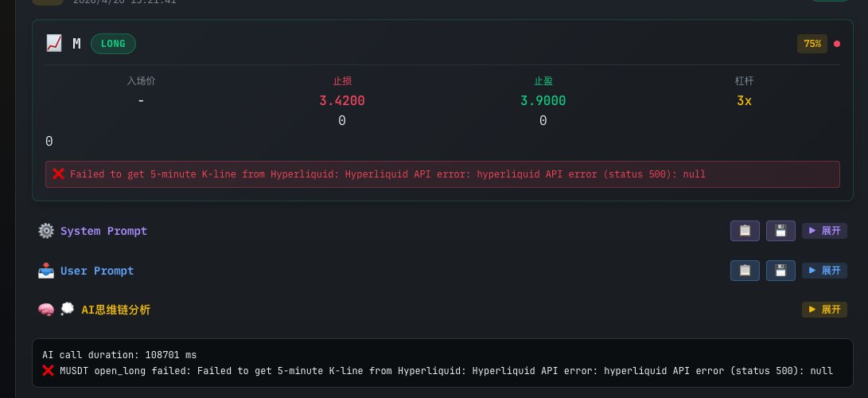Click the User Prompt heading
Image resolution: width=868 pixels, height=398 pixels.
pos(97,271)
